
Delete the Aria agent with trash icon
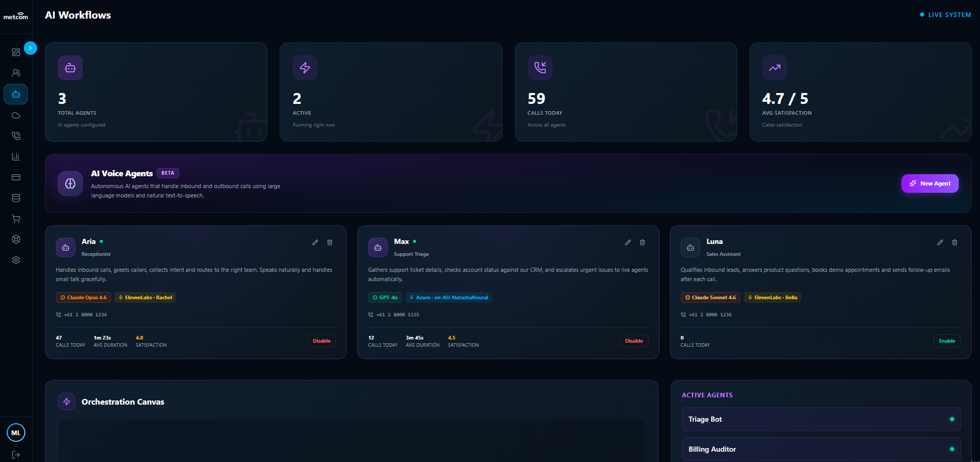330,242
